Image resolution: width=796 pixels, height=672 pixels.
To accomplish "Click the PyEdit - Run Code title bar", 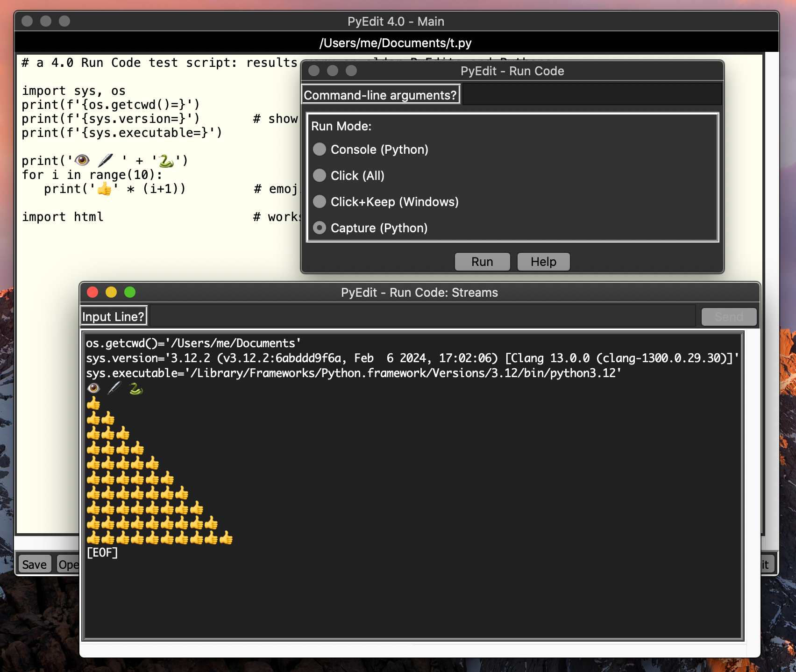I will (512, 71).
